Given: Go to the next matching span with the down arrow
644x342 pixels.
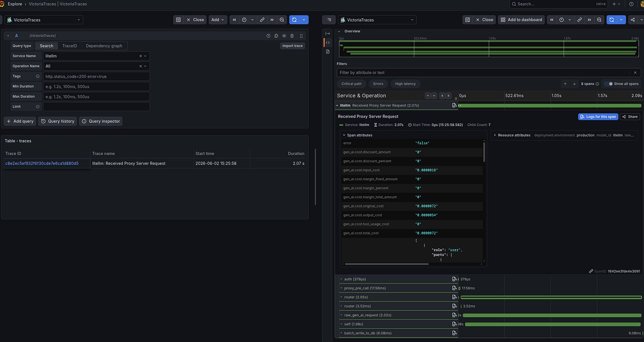Looking at the screenshot, I should click(574, 84).
